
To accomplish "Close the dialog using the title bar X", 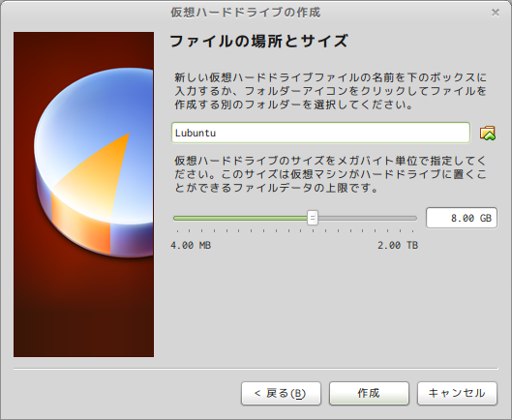I will click(x=496, y=13).
